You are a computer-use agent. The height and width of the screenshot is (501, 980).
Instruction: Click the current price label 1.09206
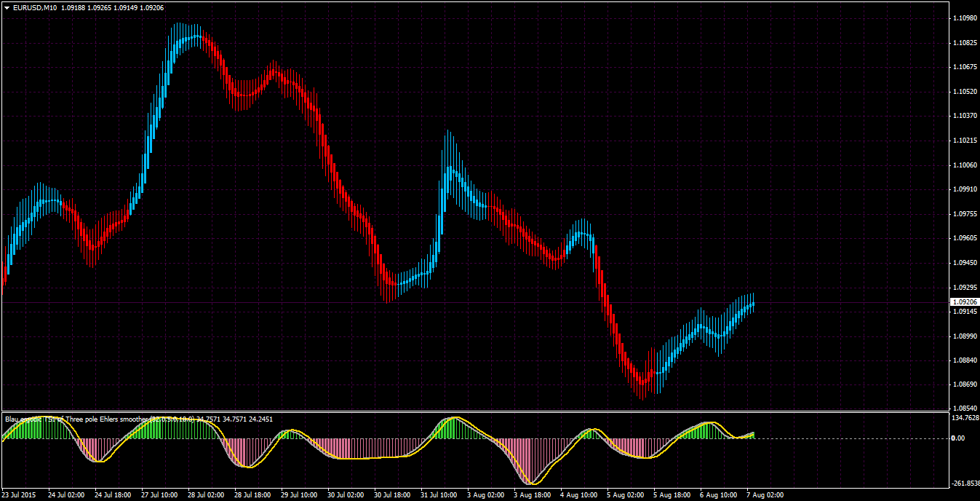tap(965, 301)
